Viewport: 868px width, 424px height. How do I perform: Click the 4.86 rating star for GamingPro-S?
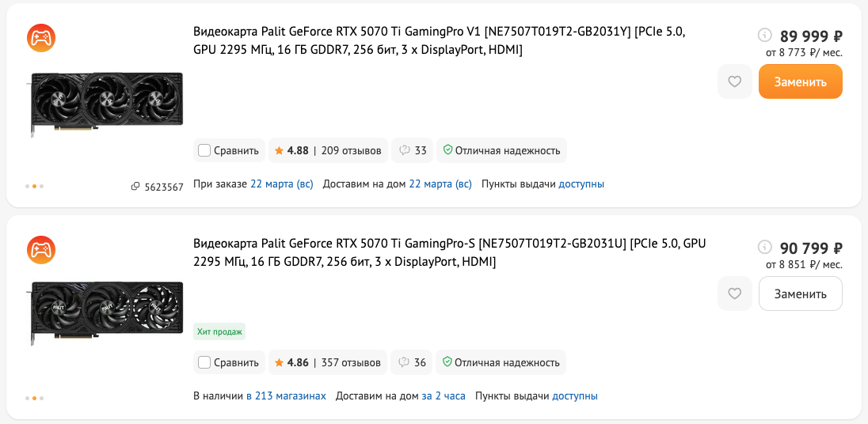[x=279, y=362]
